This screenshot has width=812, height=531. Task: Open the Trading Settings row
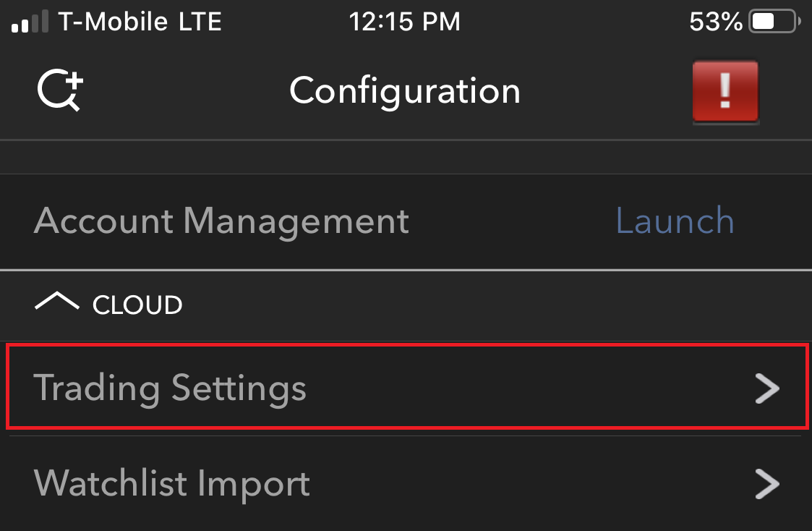point(407,386)
